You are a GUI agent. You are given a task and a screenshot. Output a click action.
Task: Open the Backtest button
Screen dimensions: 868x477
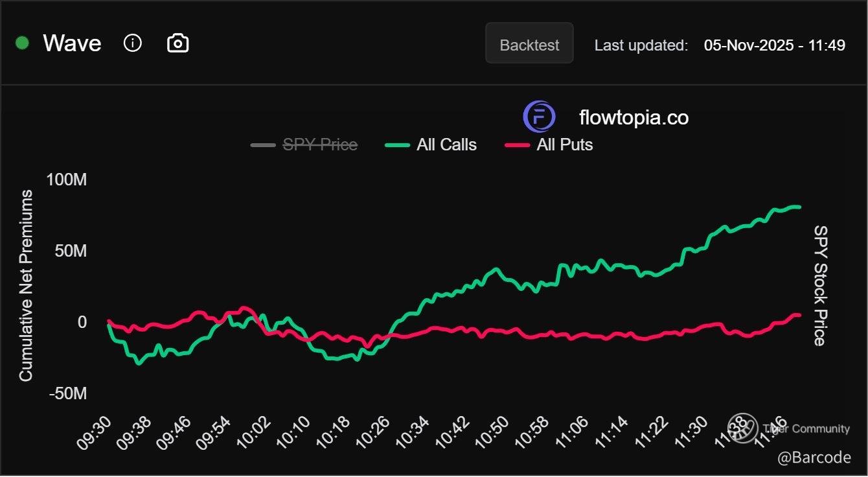529,43
